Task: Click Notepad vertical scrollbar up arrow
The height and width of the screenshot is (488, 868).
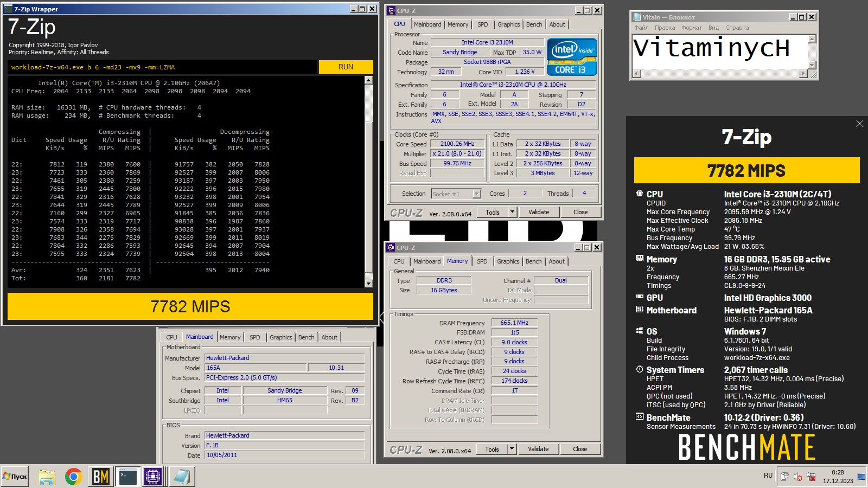Action: 812,39
